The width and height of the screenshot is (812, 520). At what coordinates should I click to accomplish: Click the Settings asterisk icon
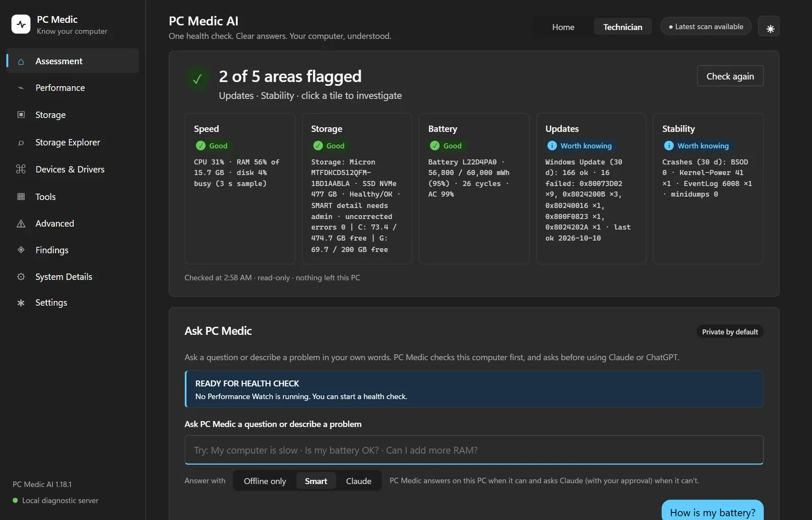(21, 303)
